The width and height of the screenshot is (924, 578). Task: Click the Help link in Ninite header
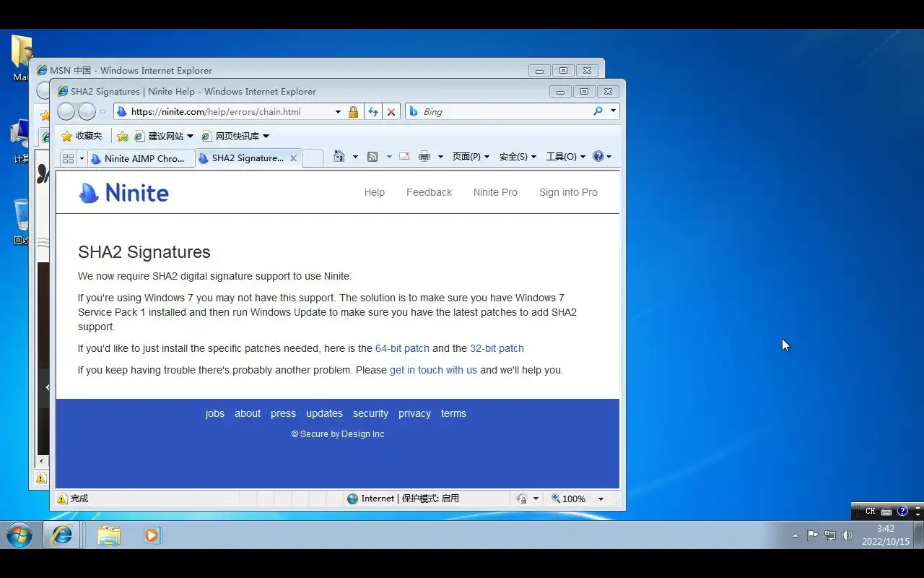coord(375,192)
